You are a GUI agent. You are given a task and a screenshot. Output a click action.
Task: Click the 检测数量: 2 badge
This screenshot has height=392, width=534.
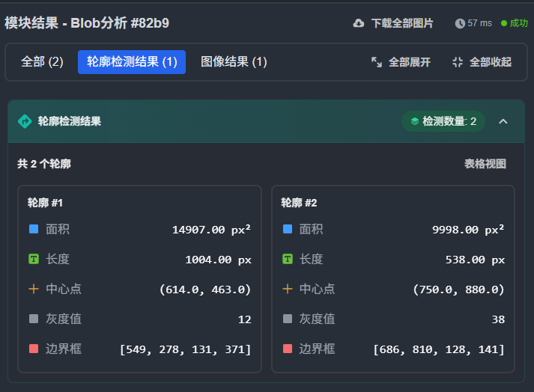(x=443, y=121)
